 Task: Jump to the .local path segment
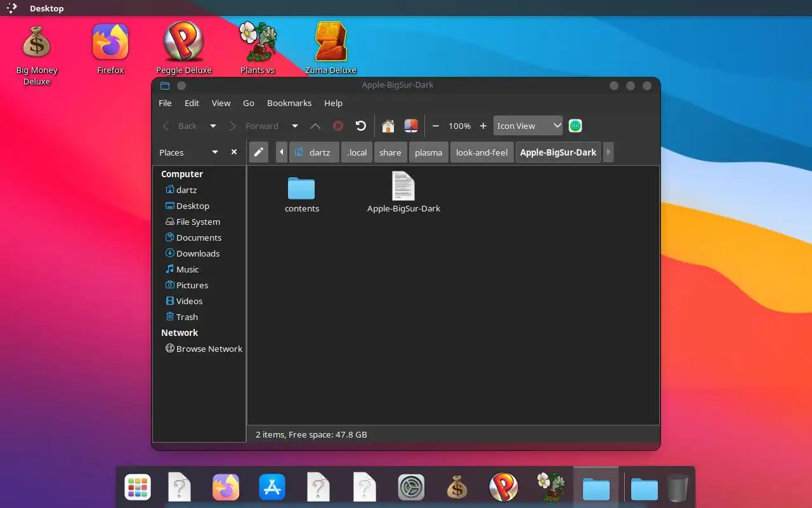tap(357, 152)
